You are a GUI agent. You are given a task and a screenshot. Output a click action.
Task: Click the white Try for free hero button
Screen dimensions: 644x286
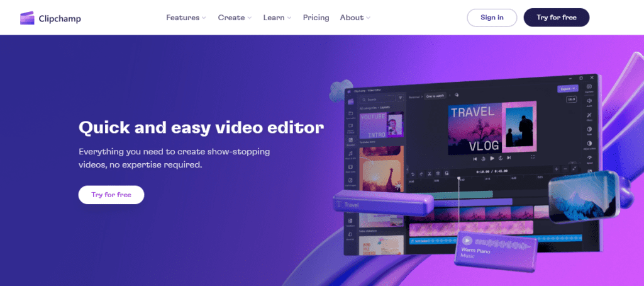(x=111, y=195)
